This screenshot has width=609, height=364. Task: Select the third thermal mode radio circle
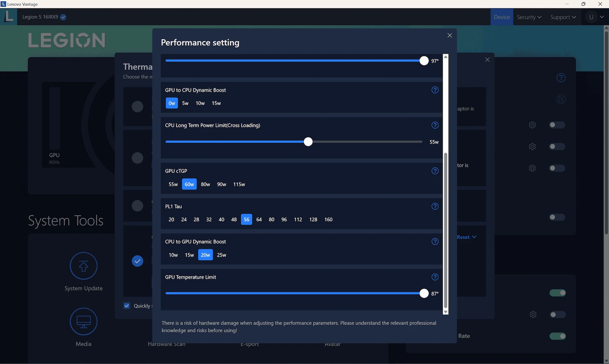(137, 206)
